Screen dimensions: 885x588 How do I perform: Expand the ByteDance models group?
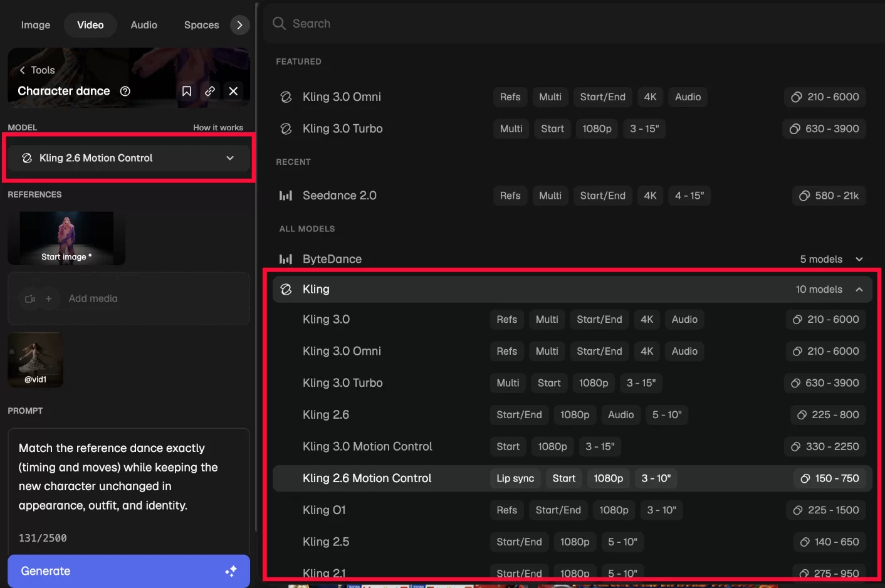tap(571, 259)
